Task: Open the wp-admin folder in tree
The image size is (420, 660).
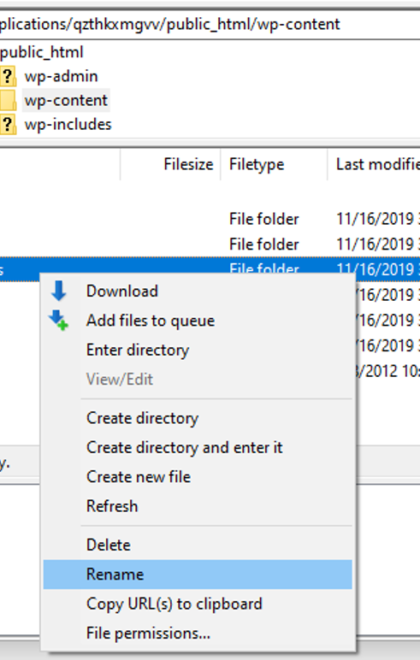Action: [x=61, y=76]
